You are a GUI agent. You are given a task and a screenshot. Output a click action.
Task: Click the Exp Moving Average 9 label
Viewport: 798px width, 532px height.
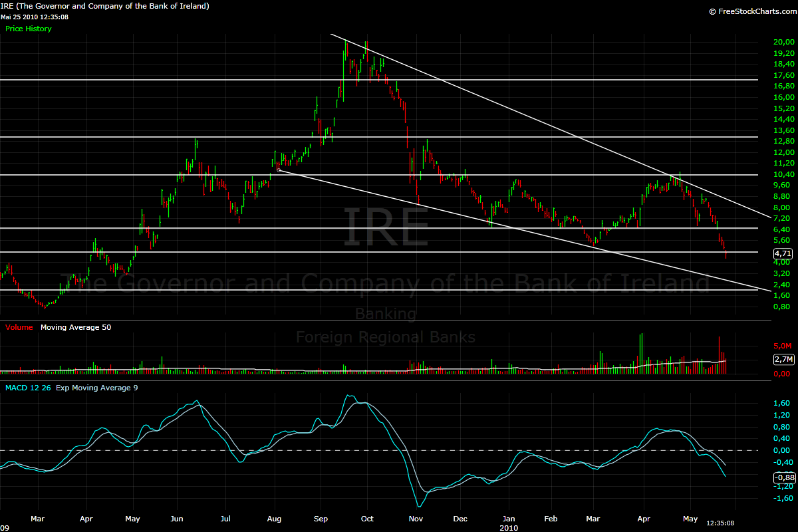point(97,387)
